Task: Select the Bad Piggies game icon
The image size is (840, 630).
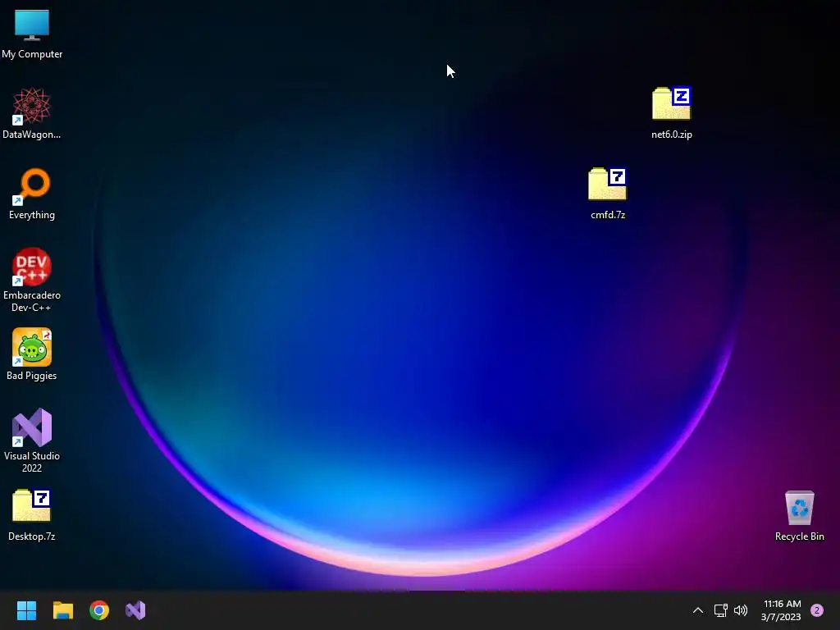Action: pyautogui.click(x=32, y=347)
